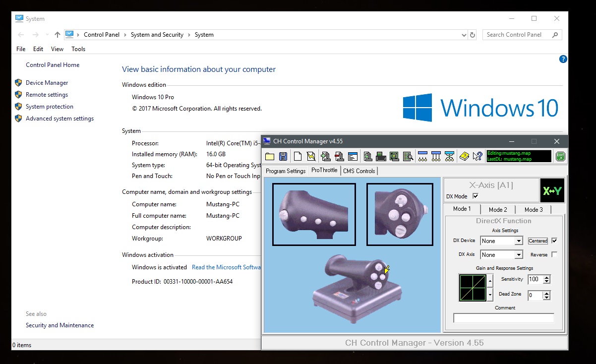Click the forward arrow in System window
Viewport: 596px width, 364px height.
point(35,35)
